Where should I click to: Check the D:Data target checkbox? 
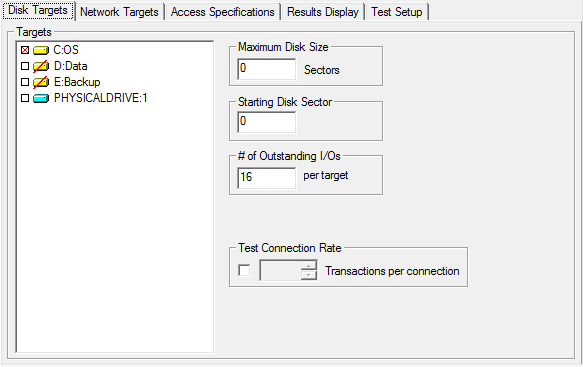tap(25, 66)
